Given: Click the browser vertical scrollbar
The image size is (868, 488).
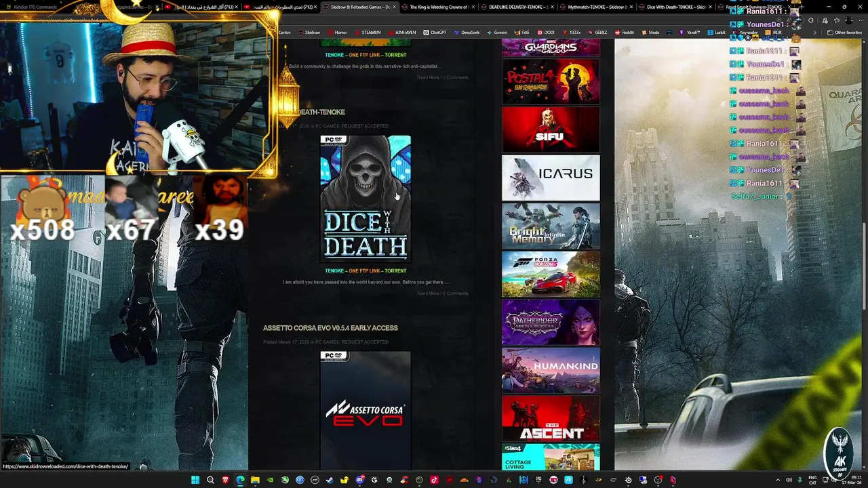Looking at the screenshot, I should [865, 254].
